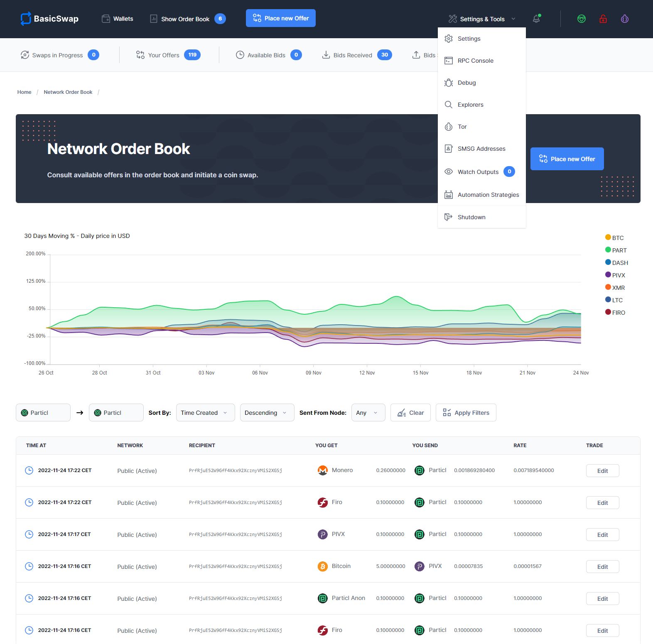Click the Show Order Book chart icon

pos(154,19)
